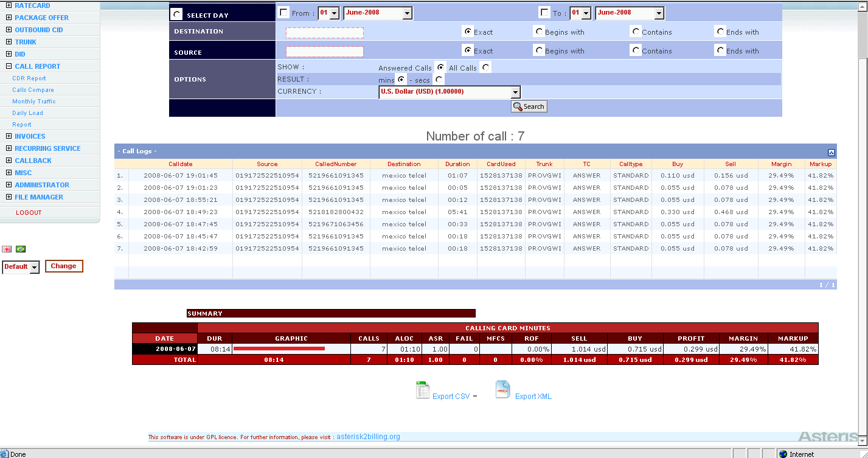Click the 05:41 duration cell
This screenshot has height=458, width=868.
(457, 212)
